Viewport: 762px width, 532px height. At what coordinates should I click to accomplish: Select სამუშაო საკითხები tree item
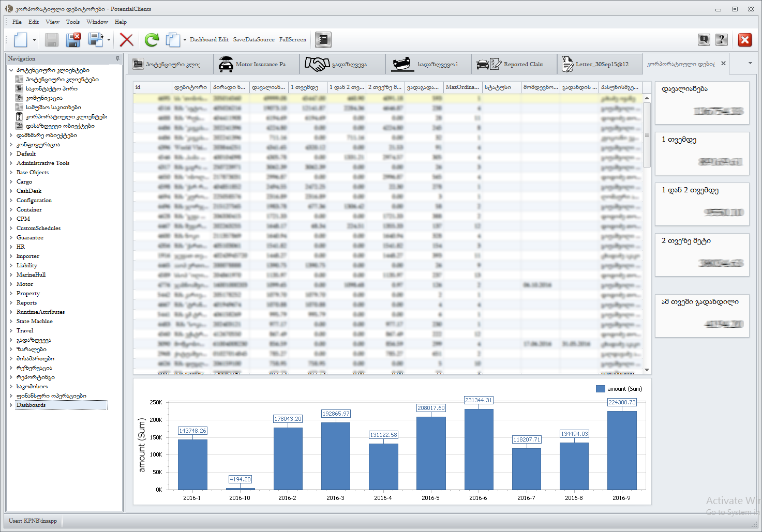pyautogui.click(x=53, y=107)
